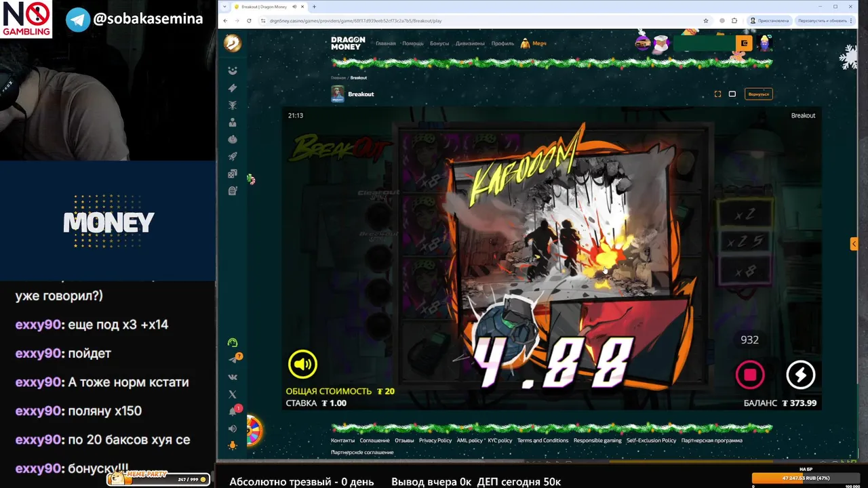This screenshot has width=868, height=488.
Task: Open the orange wallet button
Action: 744,43
